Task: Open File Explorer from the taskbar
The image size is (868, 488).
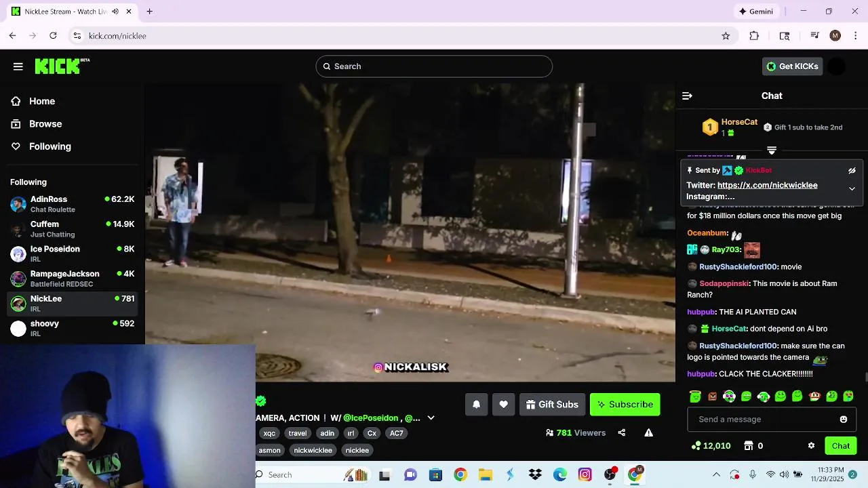Action: pos(485,475)
